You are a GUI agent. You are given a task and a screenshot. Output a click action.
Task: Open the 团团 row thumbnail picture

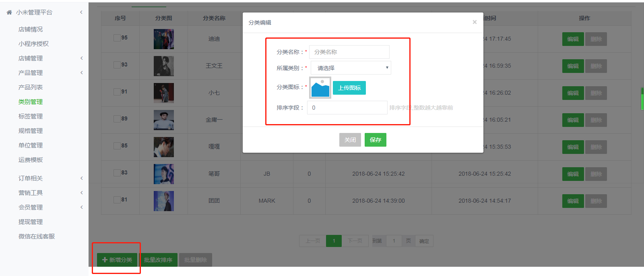163,201
